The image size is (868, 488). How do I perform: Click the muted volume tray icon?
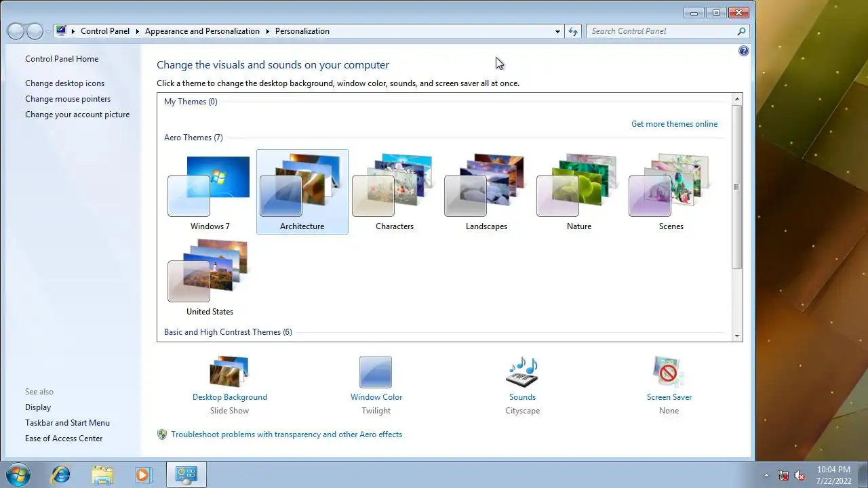(x=800, y=475)
